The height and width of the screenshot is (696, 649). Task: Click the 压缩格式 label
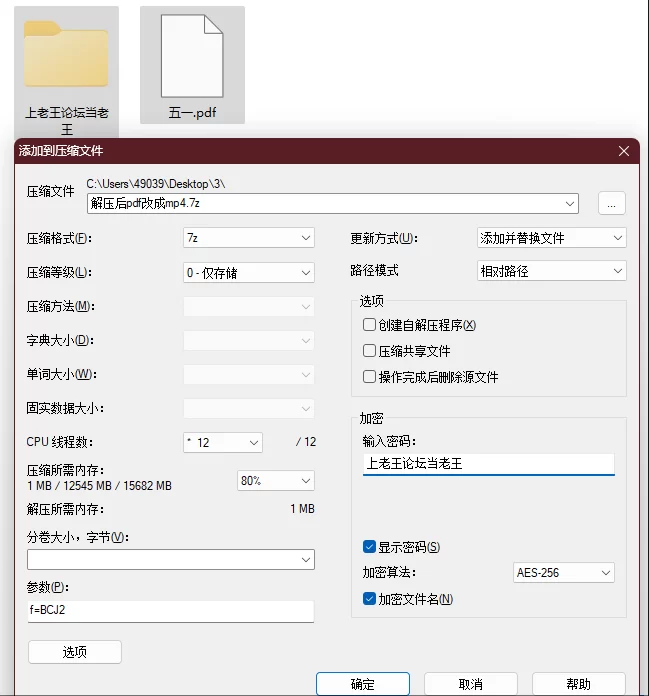[x=59, y=238]
